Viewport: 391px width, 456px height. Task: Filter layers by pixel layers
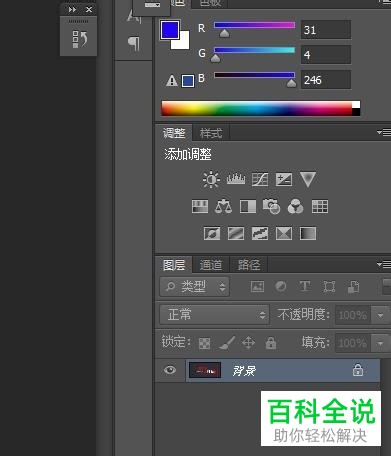[x=257, y=286]
